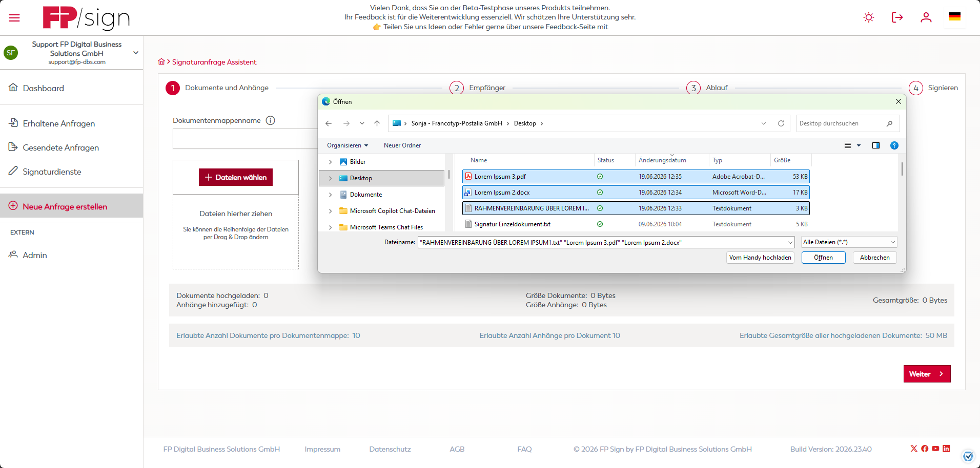The image size is (980, 468).
Task: Open the view options dropdown arrow
Action: pos(859,145)
